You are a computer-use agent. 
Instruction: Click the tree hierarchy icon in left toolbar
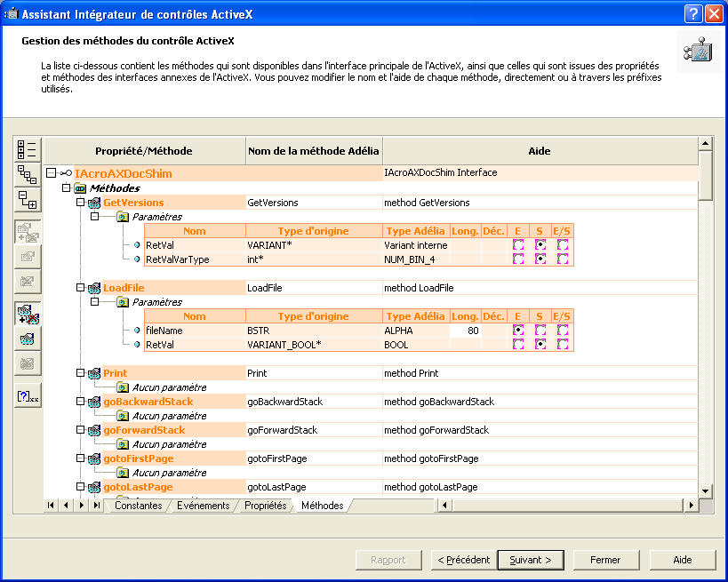coord(28,175)
